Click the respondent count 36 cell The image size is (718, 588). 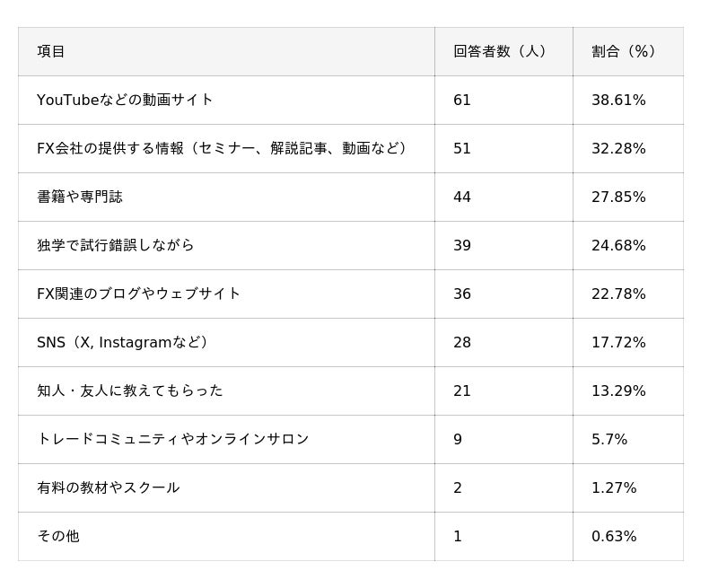tap(462, 294)
